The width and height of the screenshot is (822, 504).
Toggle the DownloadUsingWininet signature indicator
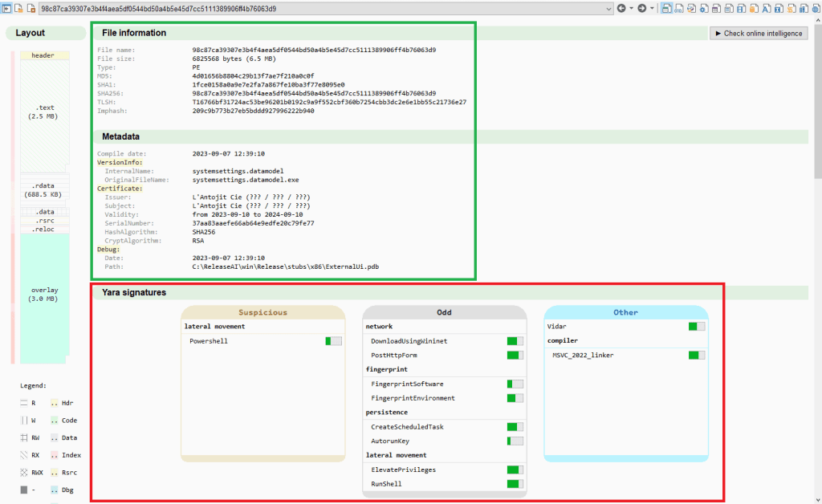(515, 341)
